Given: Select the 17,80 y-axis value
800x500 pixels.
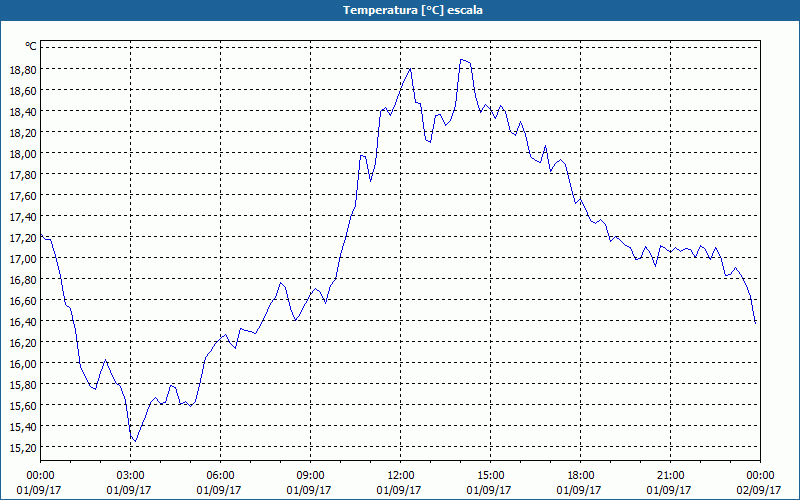Looking at the screenshot, I should (23, 174).
